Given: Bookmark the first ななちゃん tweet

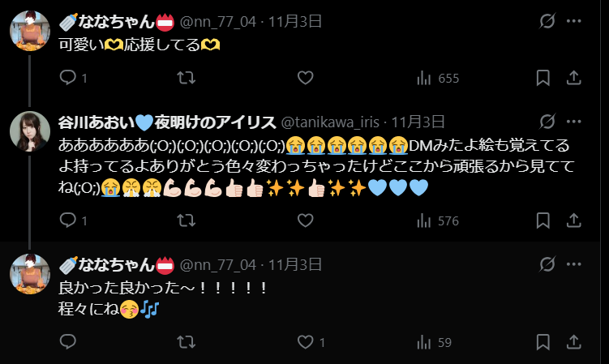Looking at the screenshot, I should 543,78.
